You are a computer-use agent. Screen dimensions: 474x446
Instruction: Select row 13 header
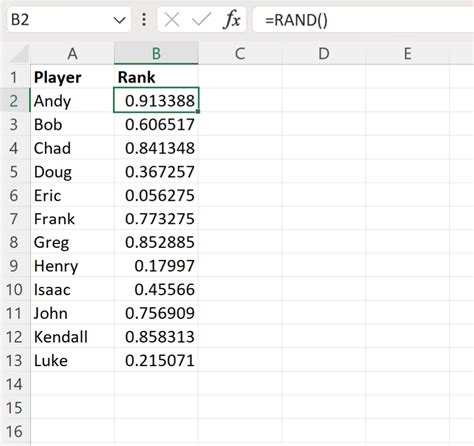tap(15, 360)
